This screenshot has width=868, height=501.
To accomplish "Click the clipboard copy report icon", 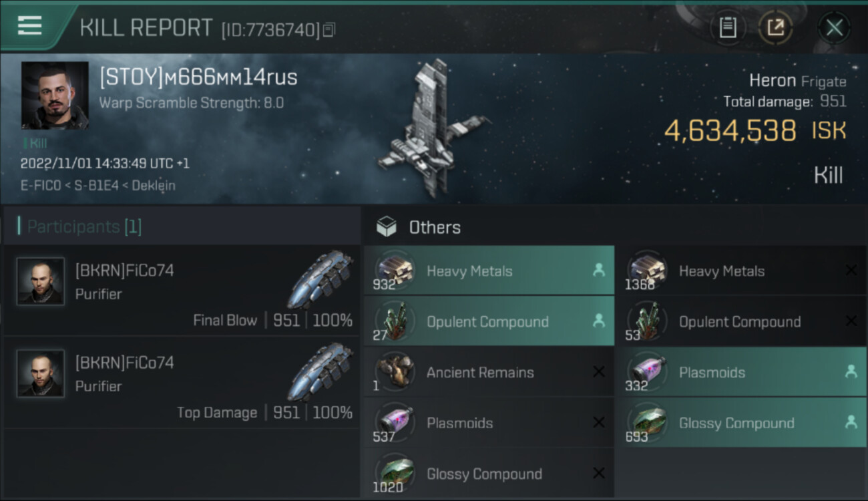I will point(728,27).
